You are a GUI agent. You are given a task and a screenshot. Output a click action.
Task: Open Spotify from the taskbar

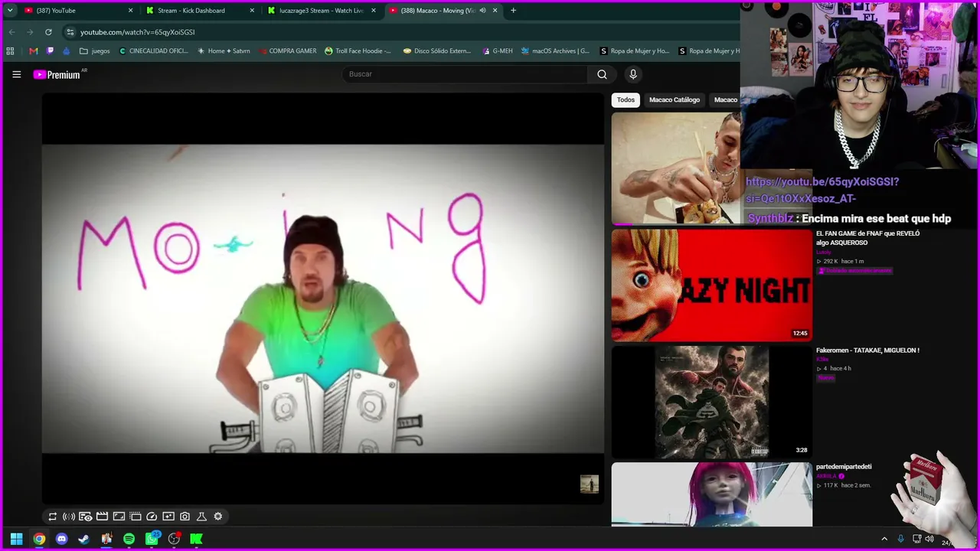click(129, 539)
